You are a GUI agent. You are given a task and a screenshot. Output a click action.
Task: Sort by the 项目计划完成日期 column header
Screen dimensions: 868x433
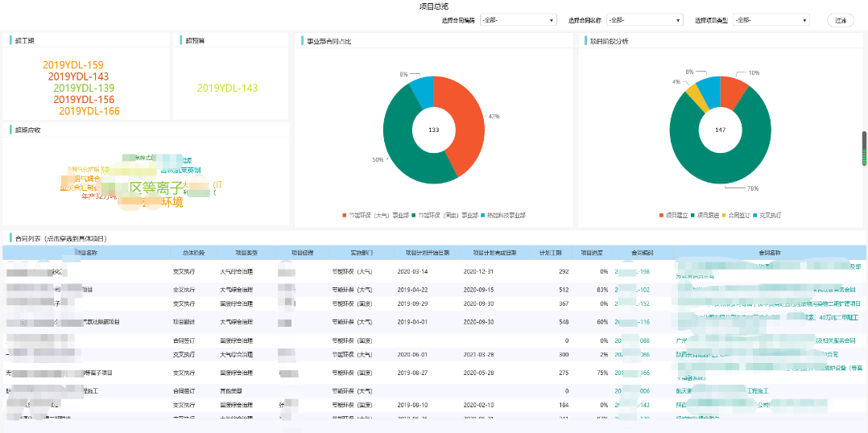494,253
